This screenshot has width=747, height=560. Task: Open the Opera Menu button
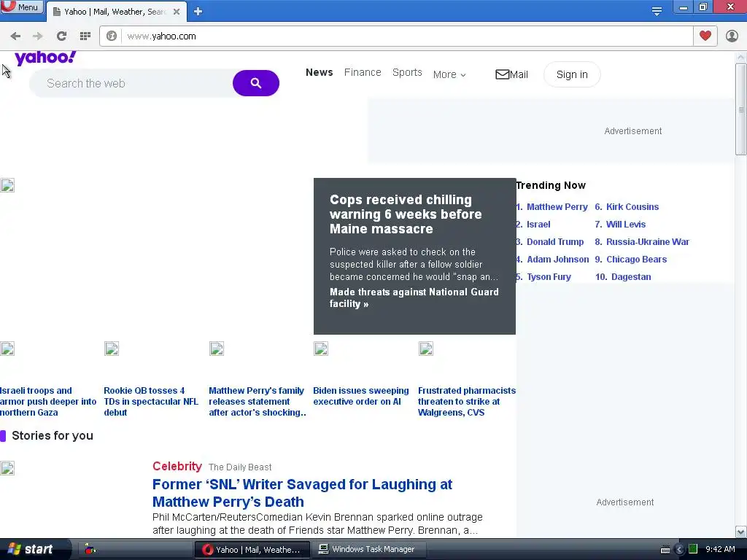(x=22, y=7)
